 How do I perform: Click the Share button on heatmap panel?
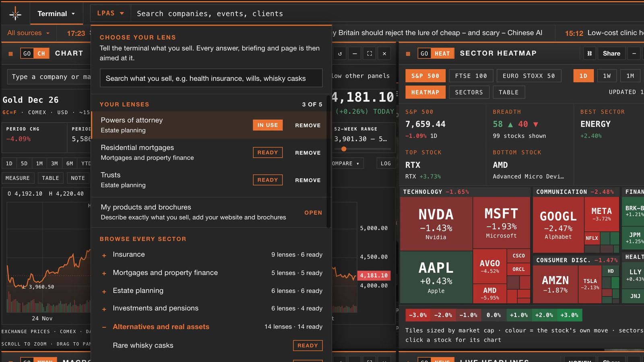pyautogui.click(x=611, y=53)
